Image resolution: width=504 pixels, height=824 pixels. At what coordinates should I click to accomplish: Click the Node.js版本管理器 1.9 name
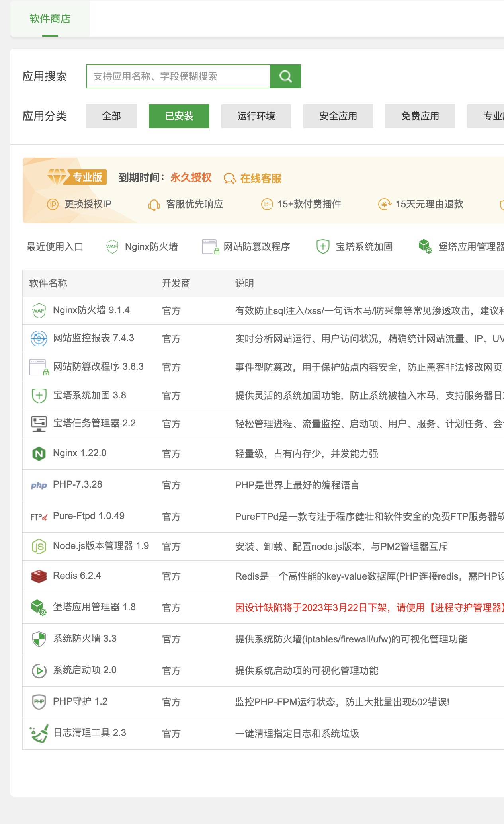coord(101,546)
